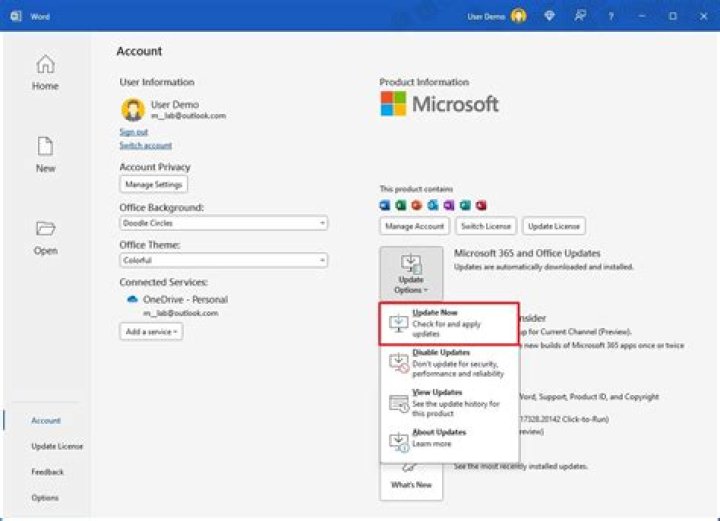
Task: Open Update License in the sidebar
Action: [57, 446]
